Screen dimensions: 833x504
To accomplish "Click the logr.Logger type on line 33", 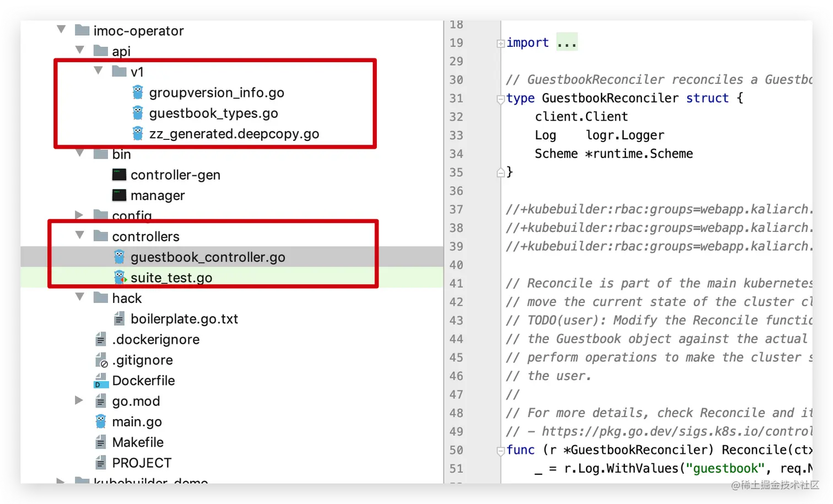I will pyautogui.click(x=625, y=136).
